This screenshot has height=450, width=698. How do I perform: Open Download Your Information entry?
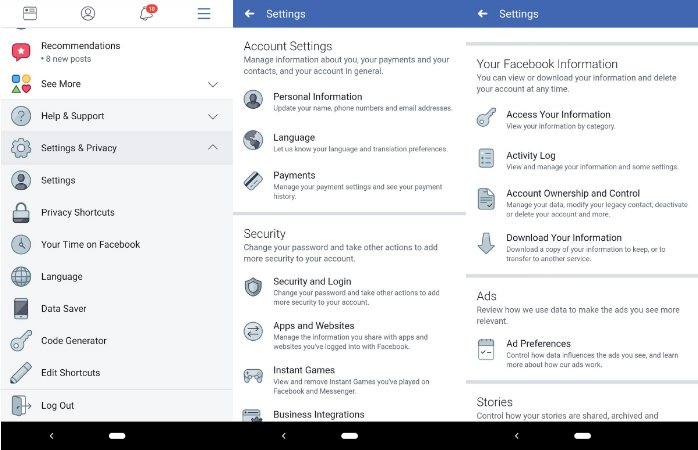582,247
